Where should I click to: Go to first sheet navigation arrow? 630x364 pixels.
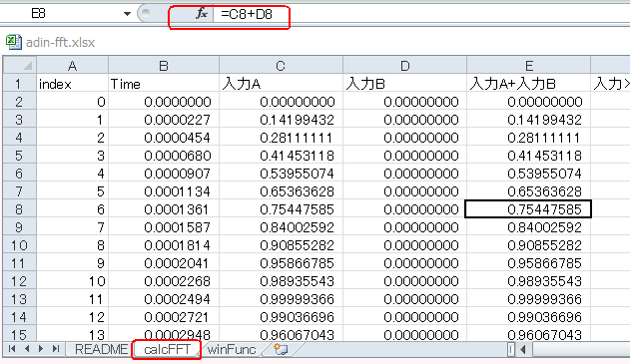(12, 349)
